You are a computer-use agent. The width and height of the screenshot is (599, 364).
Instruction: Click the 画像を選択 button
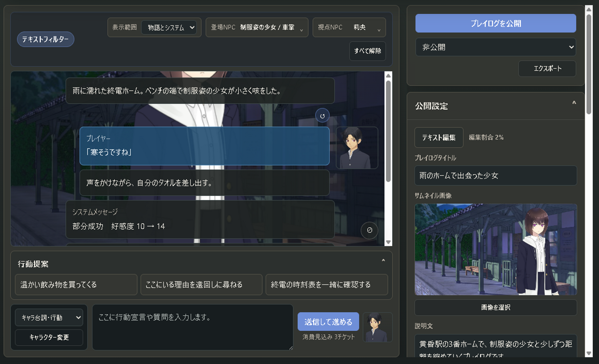coord(495,307)
